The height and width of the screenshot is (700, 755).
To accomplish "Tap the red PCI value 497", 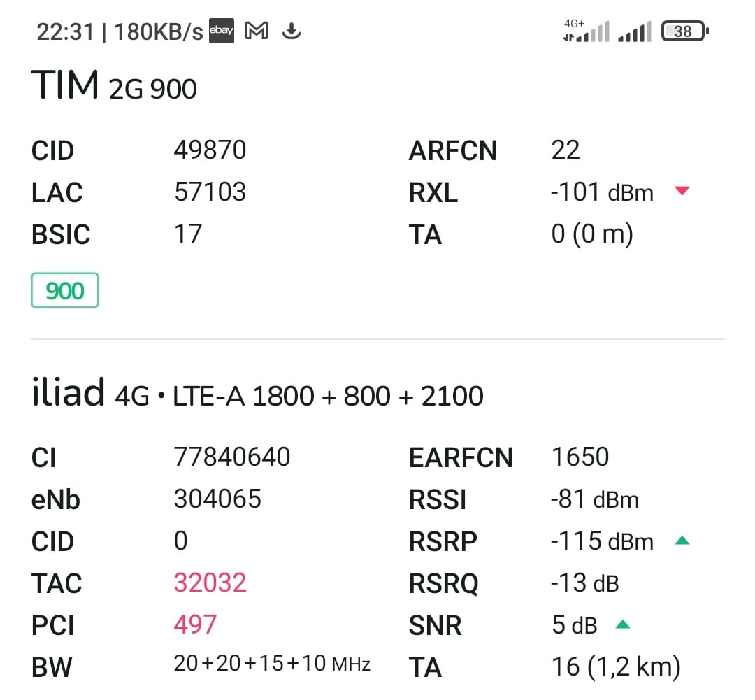I will click(x=195, y=624).
